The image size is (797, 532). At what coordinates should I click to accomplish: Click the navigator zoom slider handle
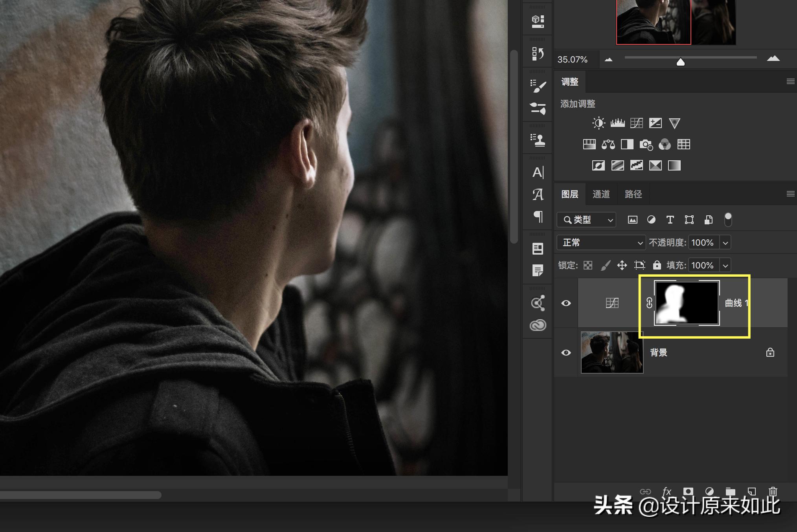[680, 62]
